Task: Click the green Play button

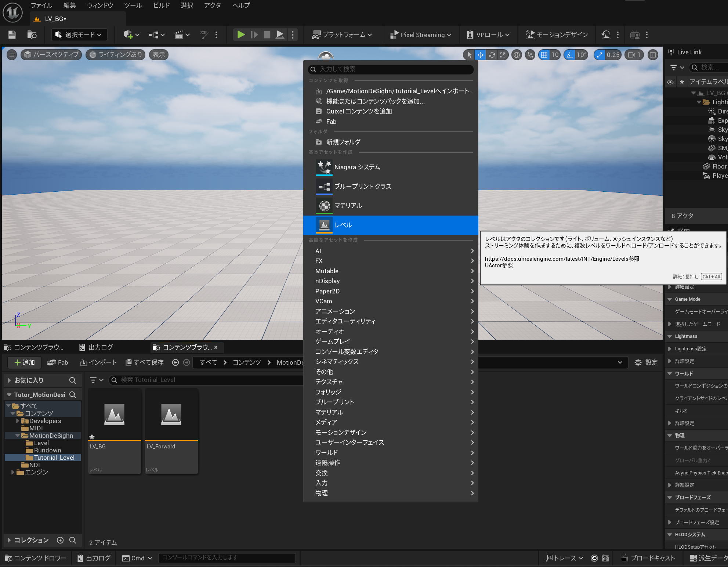Action: tap(241, 35)
